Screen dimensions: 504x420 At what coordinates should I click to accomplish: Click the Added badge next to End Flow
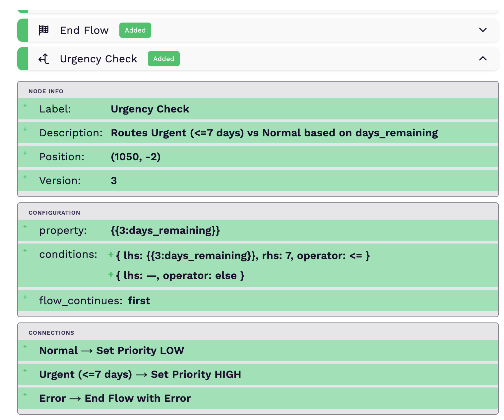(x=135, y=30)
